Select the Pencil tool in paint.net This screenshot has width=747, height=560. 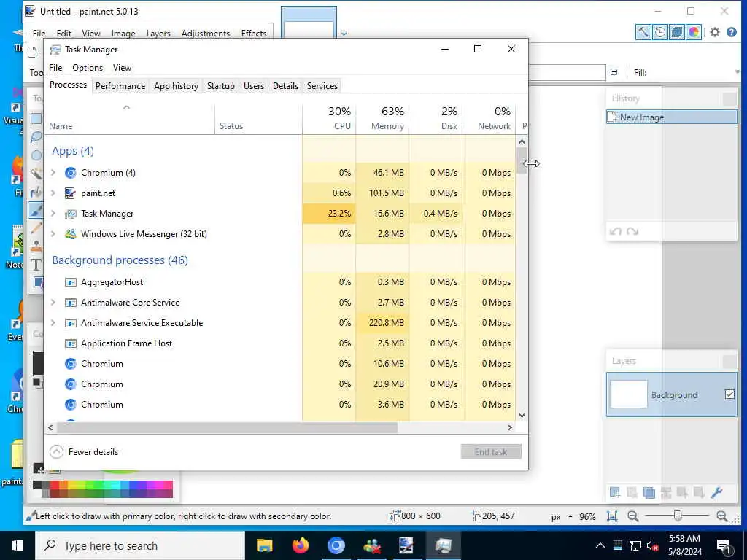coord(36,228)
